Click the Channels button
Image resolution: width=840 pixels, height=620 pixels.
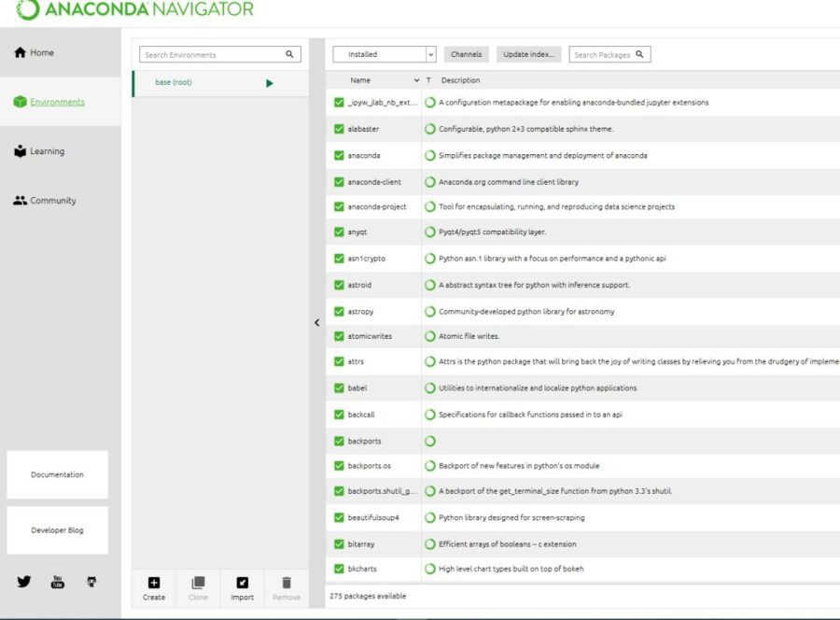[x=466, y=54]
